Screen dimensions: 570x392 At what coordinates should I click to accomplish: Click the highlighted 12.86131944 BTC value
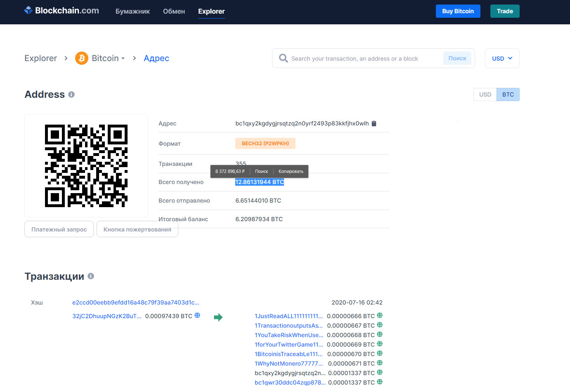coord(260,182)
